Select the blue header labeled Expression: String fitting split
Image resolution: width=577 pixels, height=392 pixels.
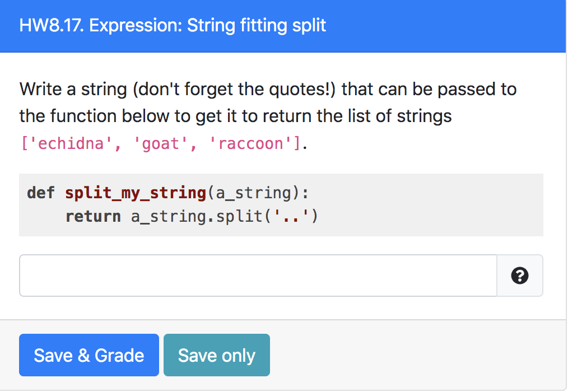tap(172, 25)
